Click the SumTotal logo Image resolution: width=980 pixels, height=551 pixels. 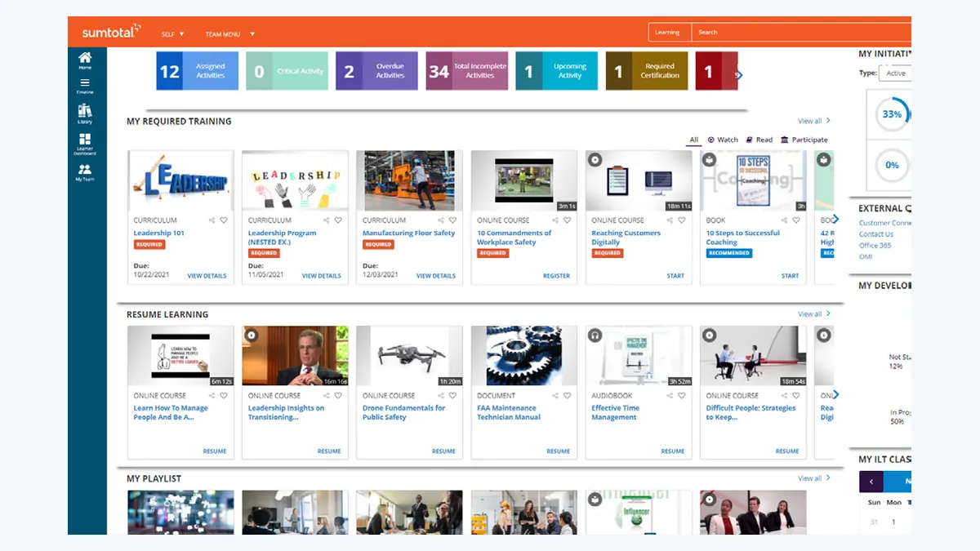click(x=111, y=32)
